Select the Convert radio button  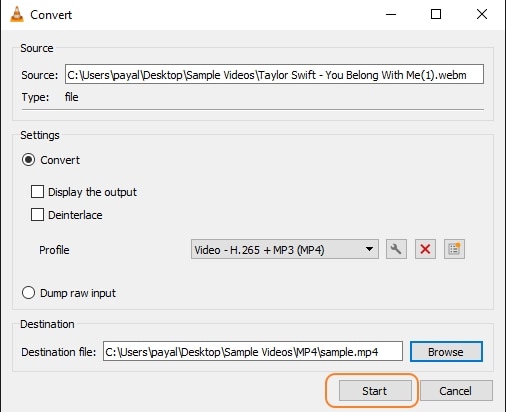click(x=28, y=160)
